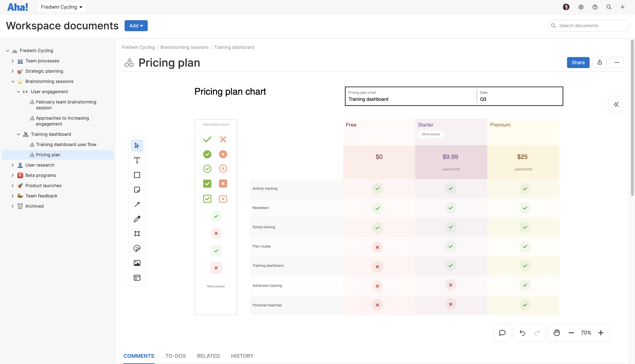Screen dimensions: 635x364
Task: Click the blue Share button
Action: 578,63
